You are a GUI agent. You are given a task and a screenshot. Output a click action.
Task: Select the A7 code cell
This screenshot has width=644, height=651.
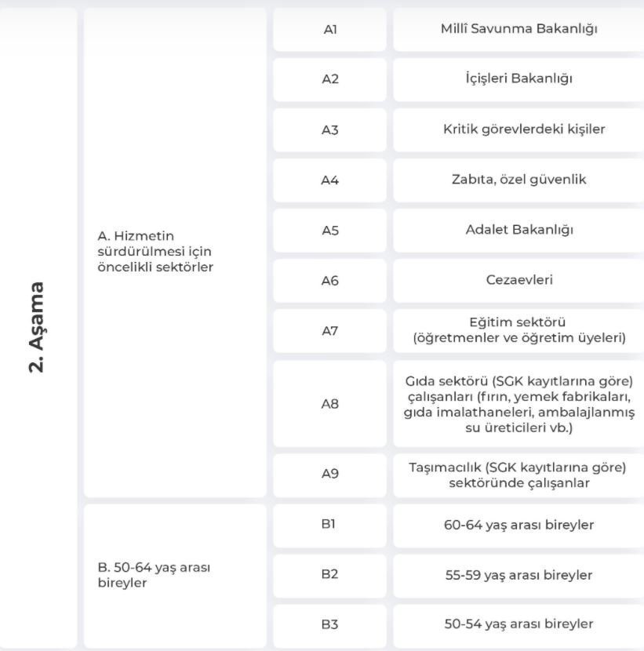(329, 330)
